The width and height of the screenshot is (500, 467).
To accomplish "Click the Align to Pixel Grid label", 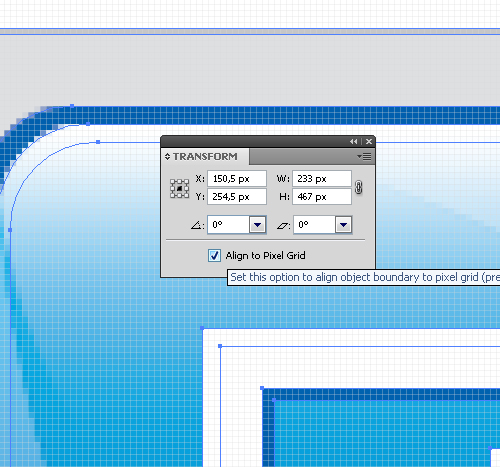I will [265, 256].
